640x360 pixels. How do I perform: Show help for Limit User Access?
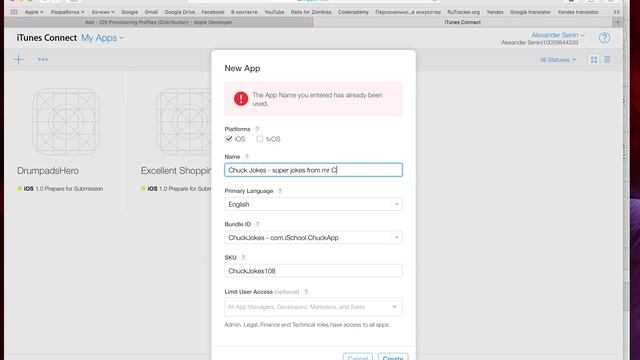point(306,292)
